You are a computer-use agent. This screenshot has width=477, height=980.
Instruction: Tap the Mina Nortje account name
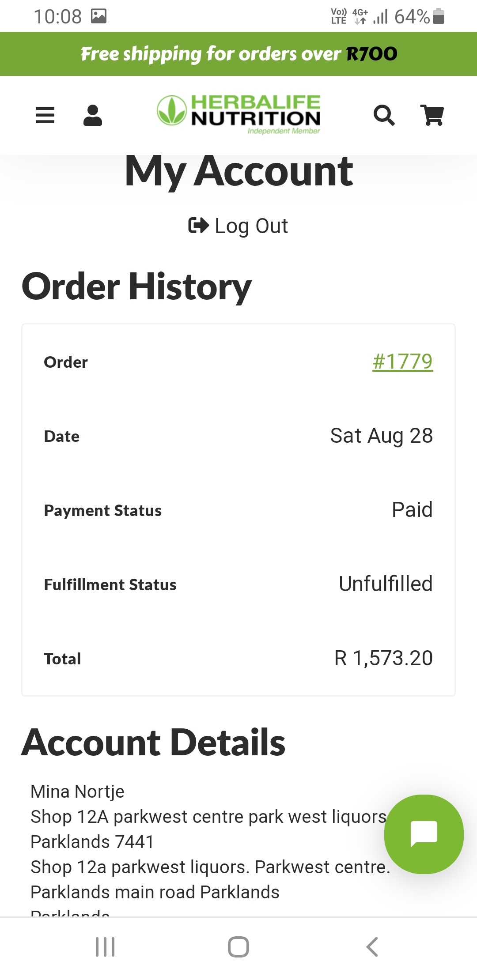(x=77, y=792)
